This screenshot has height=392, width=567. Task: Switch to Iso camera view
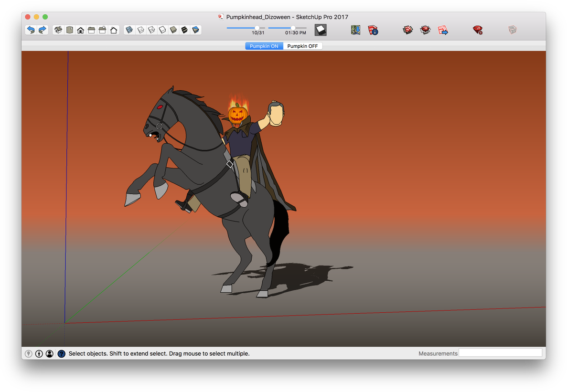[x=58, y=30]
